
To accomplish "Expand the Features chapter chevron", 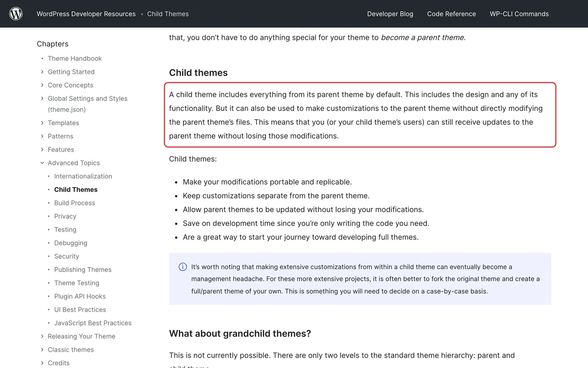I will 42,149.
